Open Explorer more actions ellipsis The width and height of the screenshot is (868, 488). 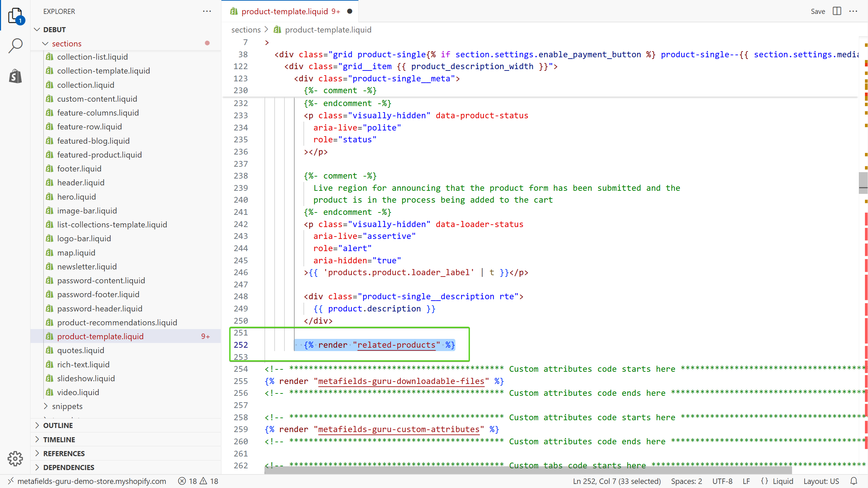coord(207,11)
